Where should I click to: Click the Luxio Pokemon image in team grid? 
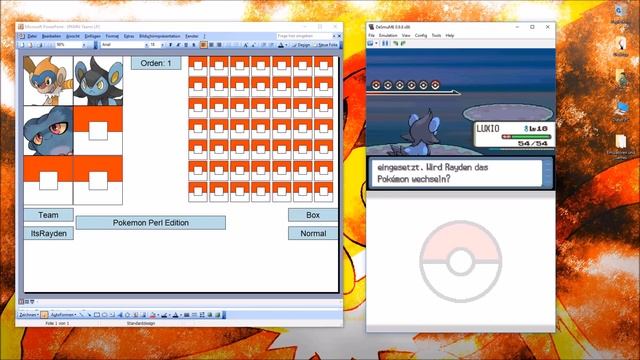pyautogui.click(x=98, y=81)
